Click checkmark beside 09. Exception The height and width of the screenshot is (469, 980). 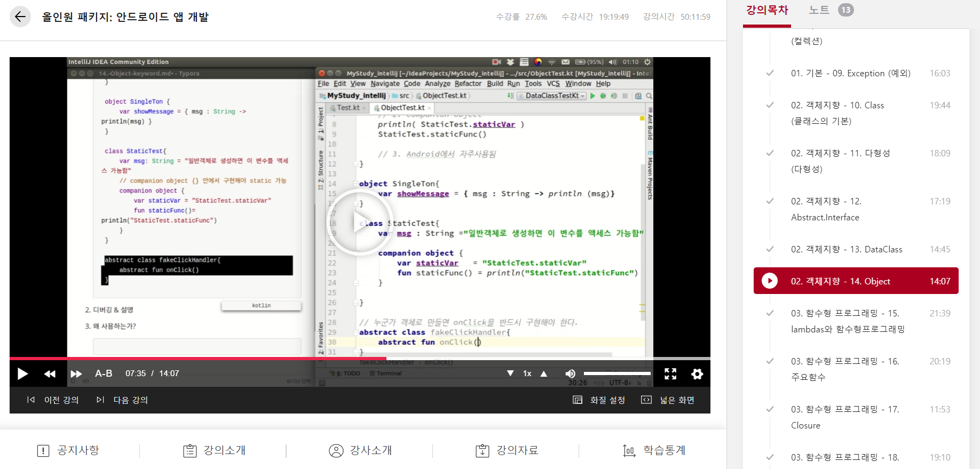pos(770,73)
